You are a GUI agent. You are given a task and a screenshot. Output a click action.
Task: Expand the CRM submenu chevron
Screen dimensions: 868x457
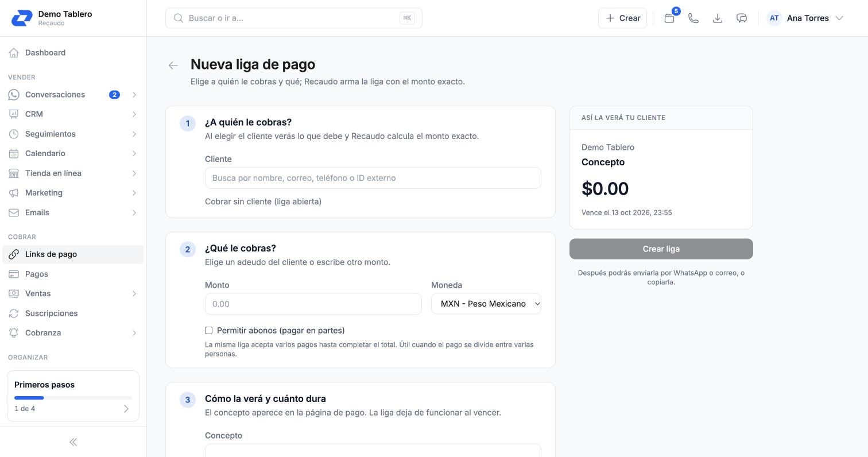(134, 114)
